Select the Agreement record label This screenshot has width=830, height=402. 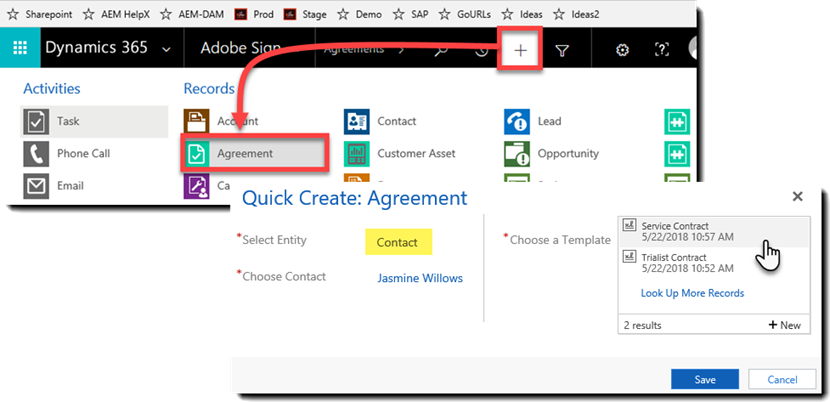tap(245, 154)
